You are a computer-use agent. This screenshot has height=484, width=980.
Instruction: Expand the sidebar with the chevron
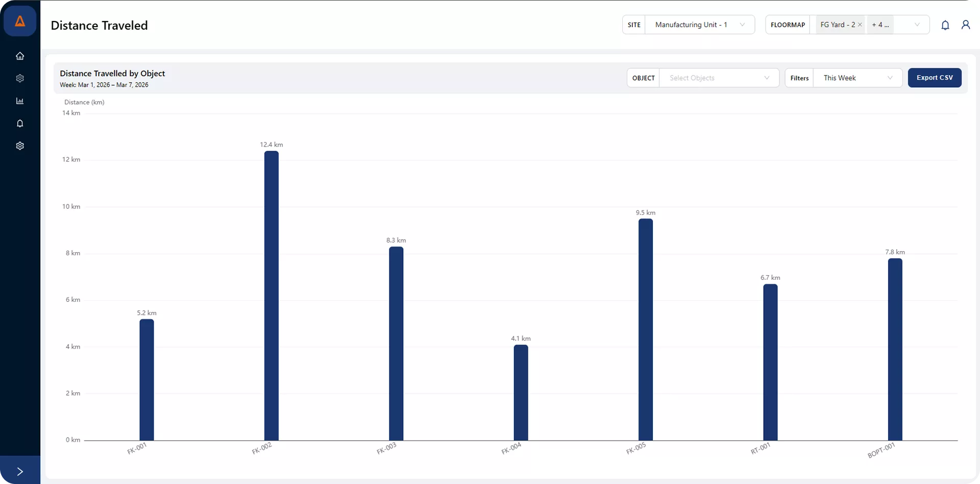click(20, 471)
